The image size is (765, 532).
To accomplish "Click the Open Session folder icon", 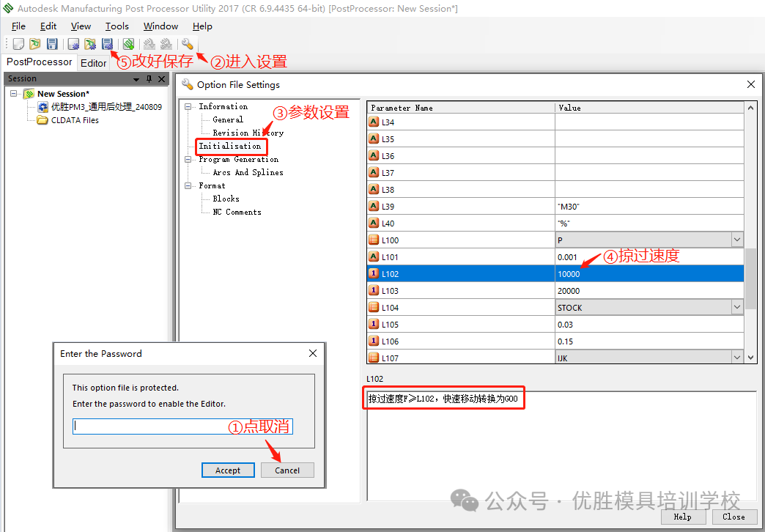I will (35, 44).
